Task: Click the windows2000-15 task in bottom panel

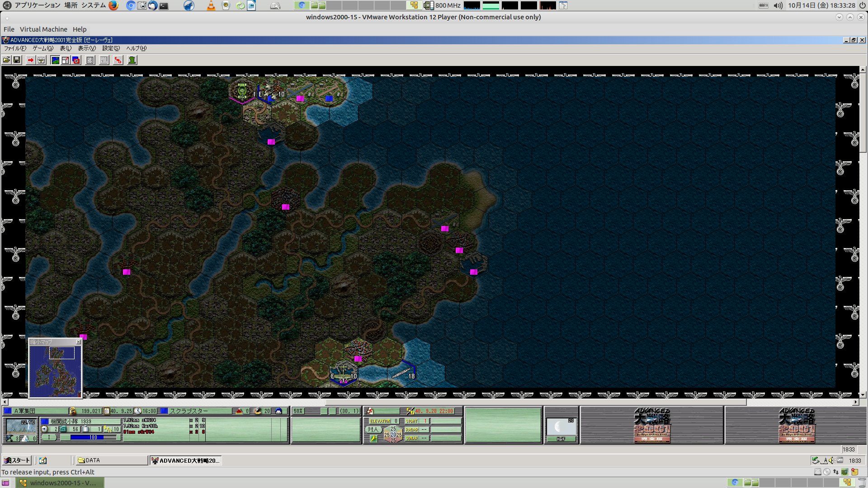Action: [60, 483]
